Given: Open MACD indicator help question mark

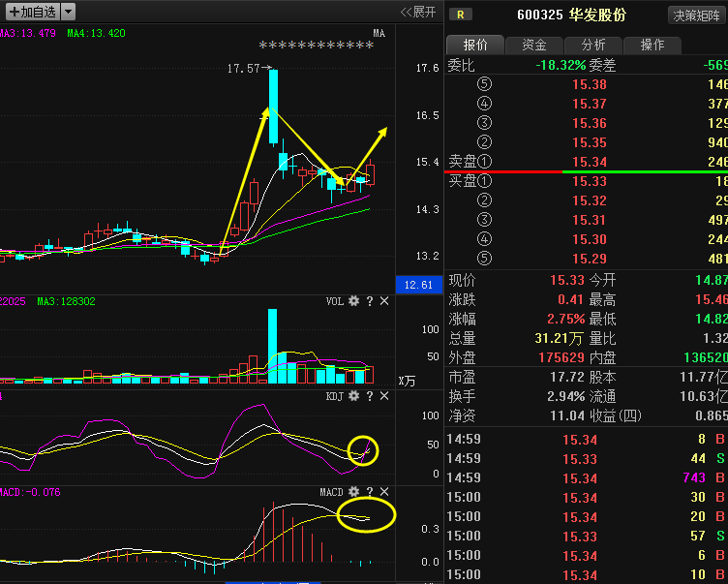Looking at the screenshot, I should [370, 492].
